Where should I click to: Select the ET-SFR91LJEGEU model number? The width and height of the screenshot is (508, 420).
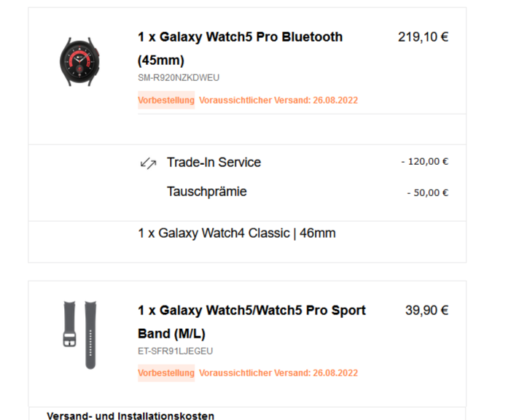coord(176,351)
